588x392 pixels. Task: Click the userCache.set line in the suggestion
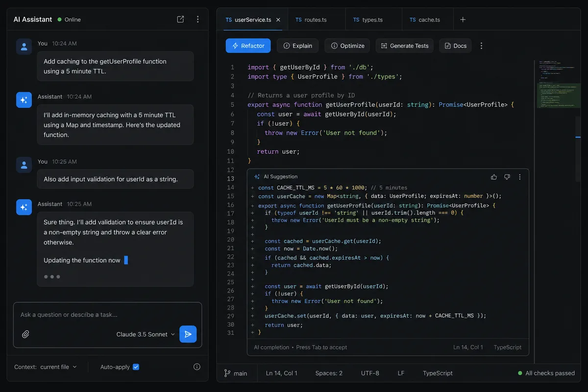(375, 316)
